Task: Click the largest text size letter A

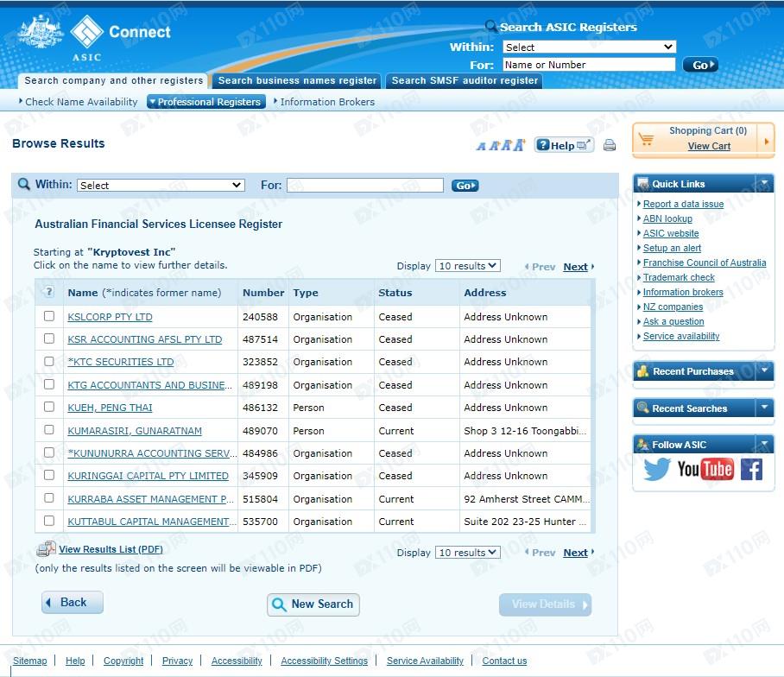Action: pyautogui.click(x=519, y=145)
